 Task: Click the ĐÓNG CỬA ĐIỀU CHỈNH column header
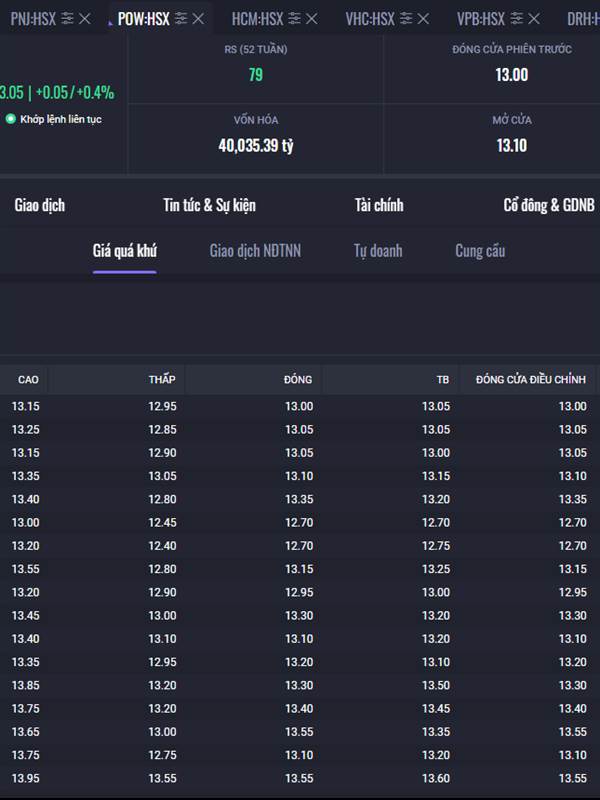click(531, 379)
